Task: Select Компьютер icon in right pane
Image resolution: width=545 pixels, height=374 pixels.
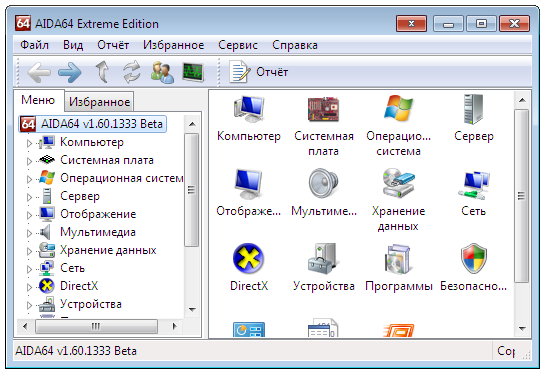Action: tap(249, 109)
